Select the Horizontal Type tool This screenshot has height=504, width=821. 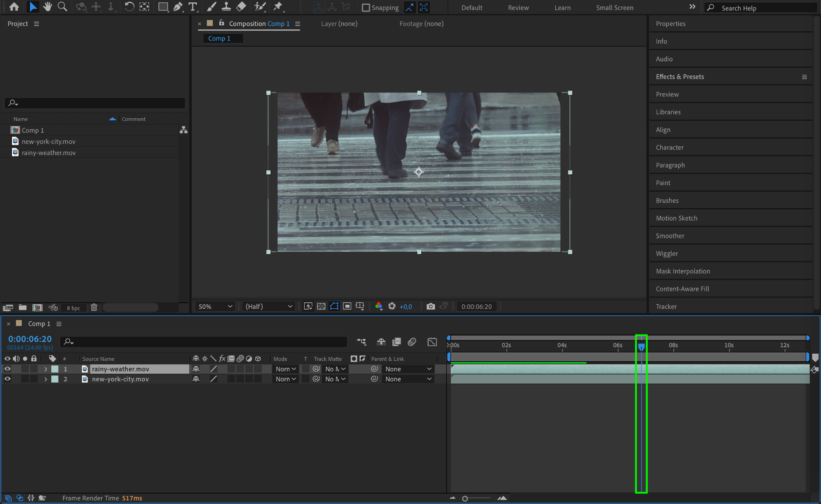pyautogui.click(x=193, y=7)
